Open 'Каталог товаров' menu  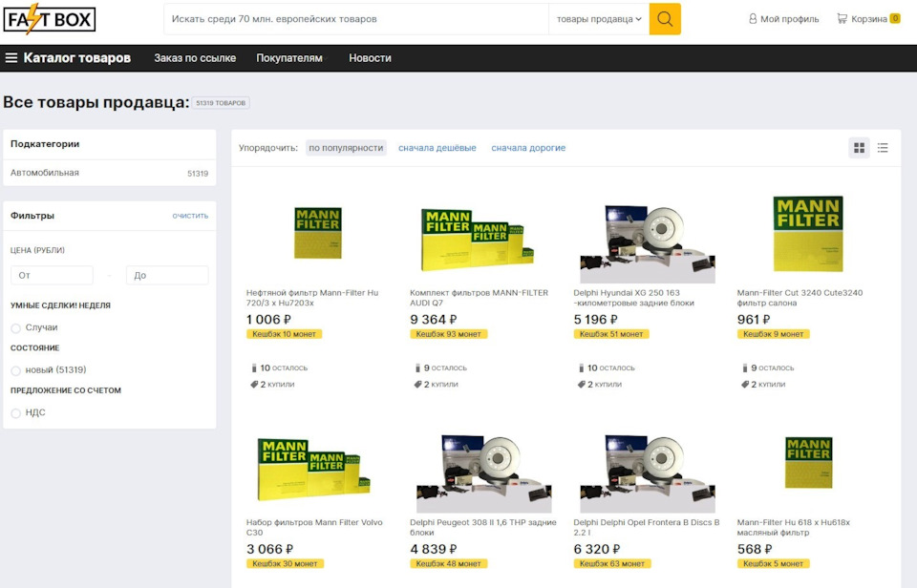click(76, 58)
